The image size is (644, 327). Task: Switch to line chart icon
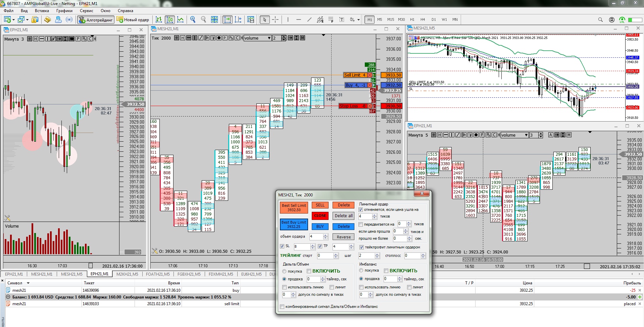point(181,20)
